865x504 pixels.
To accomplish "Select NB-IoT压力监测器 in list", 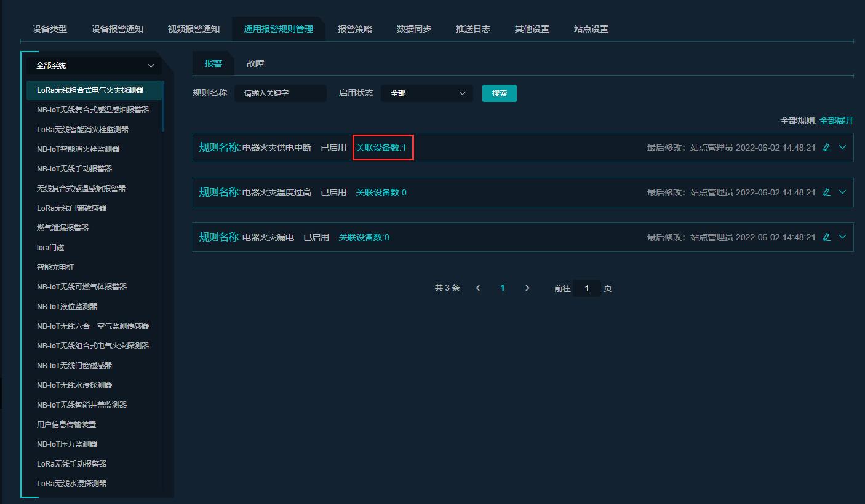I will coord(94,444).
